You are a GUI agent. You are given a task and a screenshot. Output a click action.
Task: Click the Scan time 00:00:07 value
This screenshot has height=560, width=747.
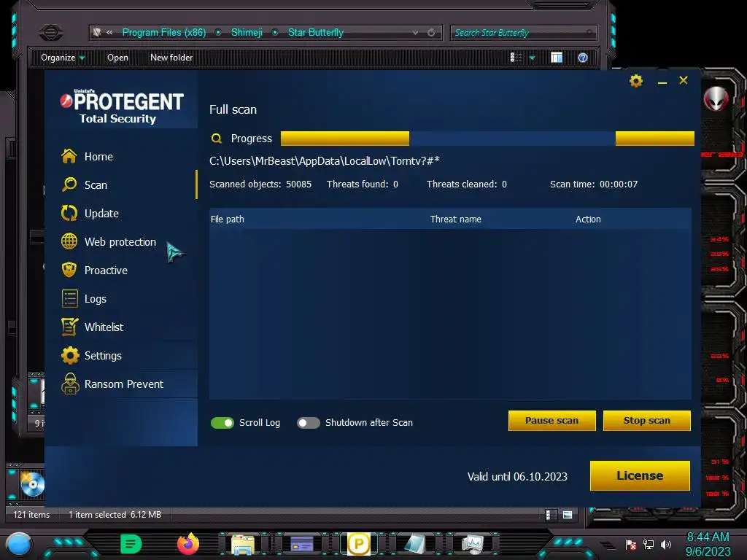click(x=619, y=184)
